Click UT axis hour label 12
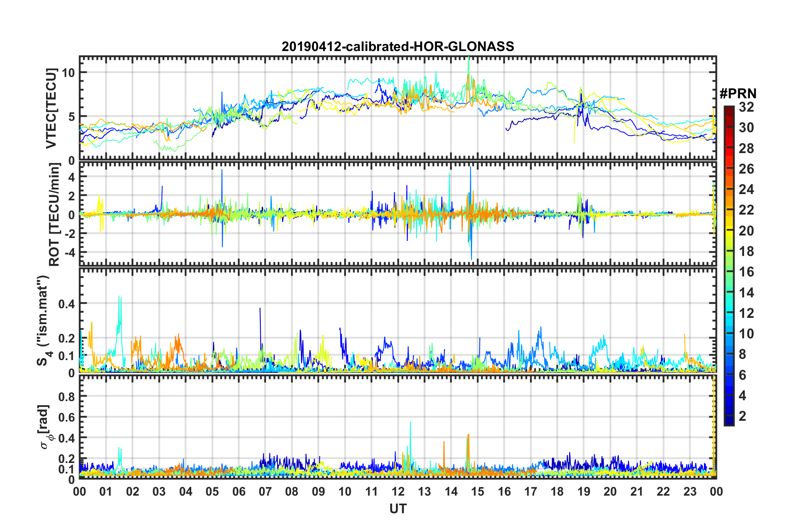 pyautogui.click(x=398, y=491)
